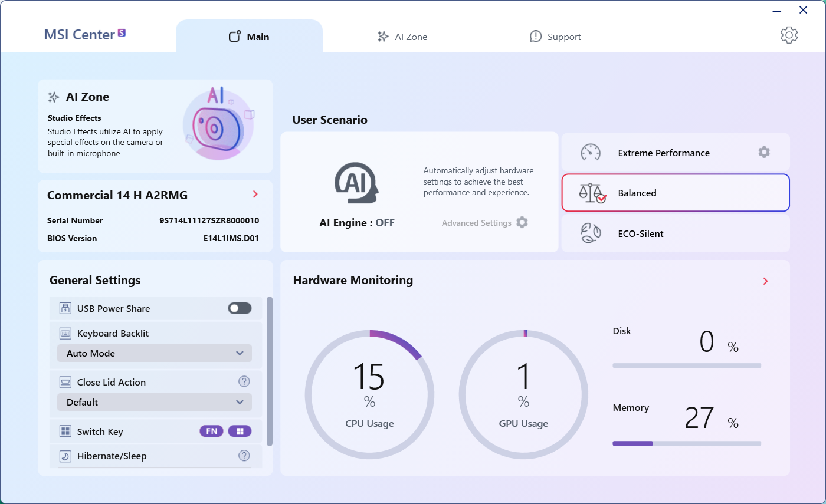Viewport: 826px width, 504px height.
Task: Click the Extreme Performance speedometer icon
Action: click(591, 153)
